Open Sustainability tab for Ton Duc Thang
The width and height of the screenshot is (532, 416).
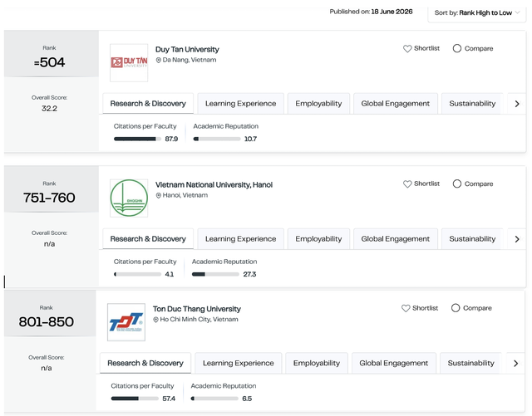click(x=471, y=363)
